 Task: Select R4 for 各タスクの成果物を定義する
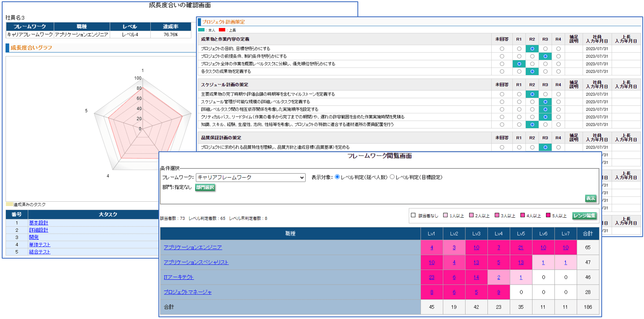click(x=558, y=72)
